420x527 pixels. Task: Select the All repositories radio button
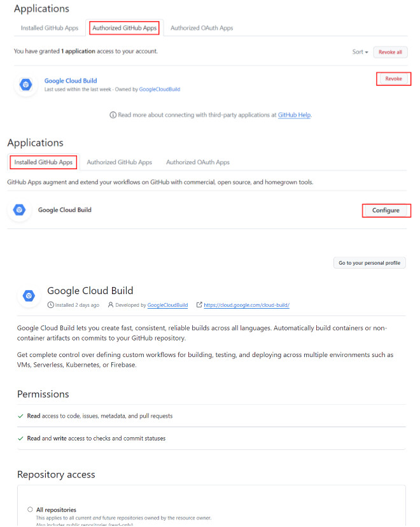tap(30, 510)
